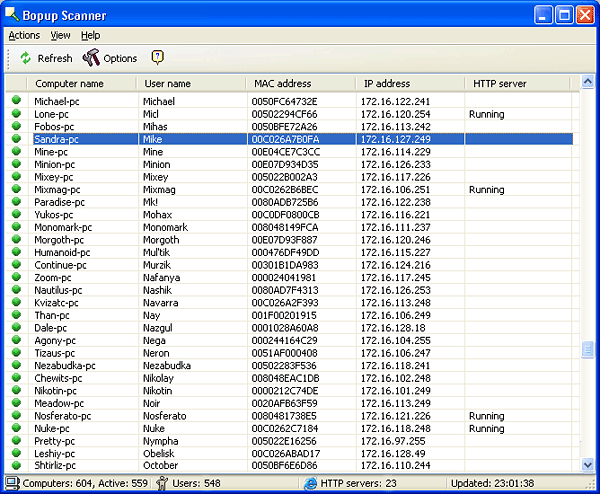600x494 pixels.
Task: Click Computers: 604, Active: 559 status text
Action: [85, 483]
